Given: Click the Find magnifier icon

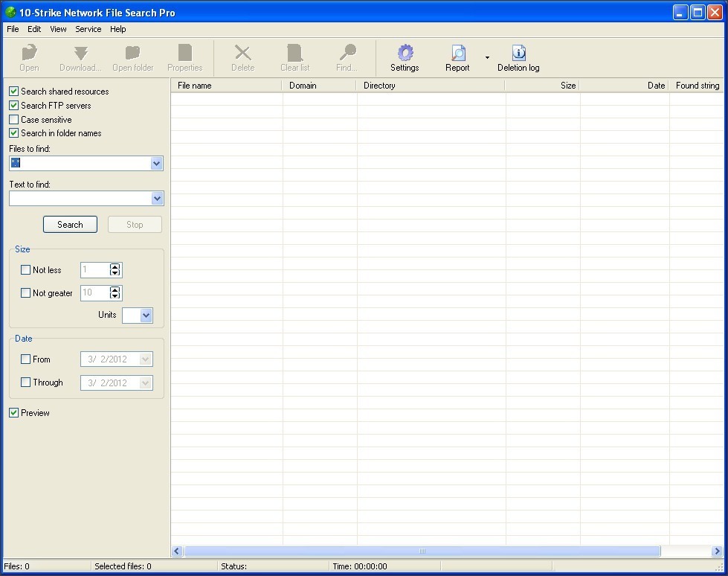Looking at the screenshot, I should [x=347, y=53].
